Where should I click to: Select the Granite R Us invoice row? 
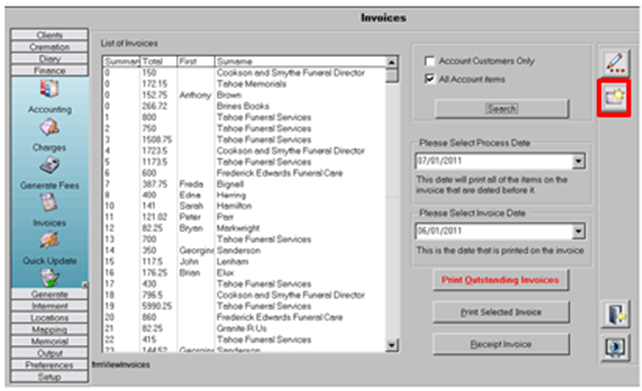(244, 328)
